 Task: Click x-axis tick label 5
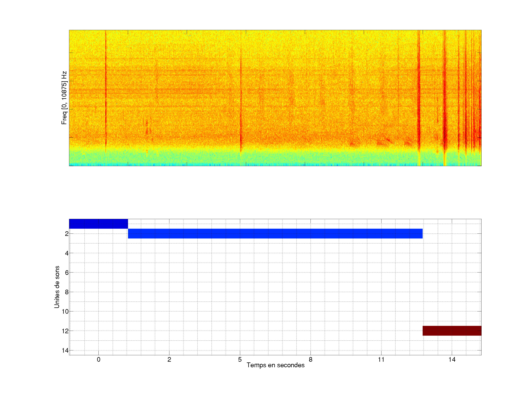click(x=240, y=359)
